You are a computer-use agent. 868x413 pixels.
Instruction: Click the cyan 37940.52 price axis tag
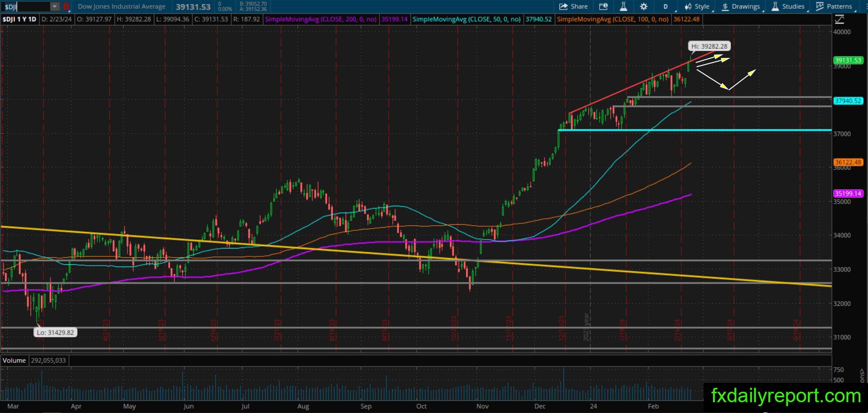click(x=848, y=101)
